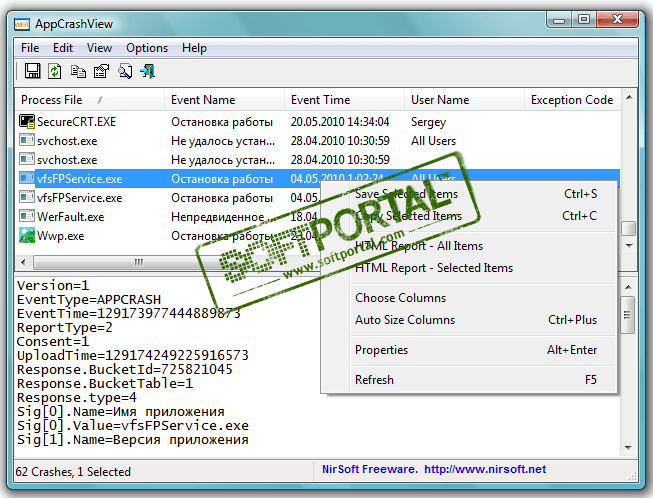Click the details pane scroll-up arrow

coord(628,287)
